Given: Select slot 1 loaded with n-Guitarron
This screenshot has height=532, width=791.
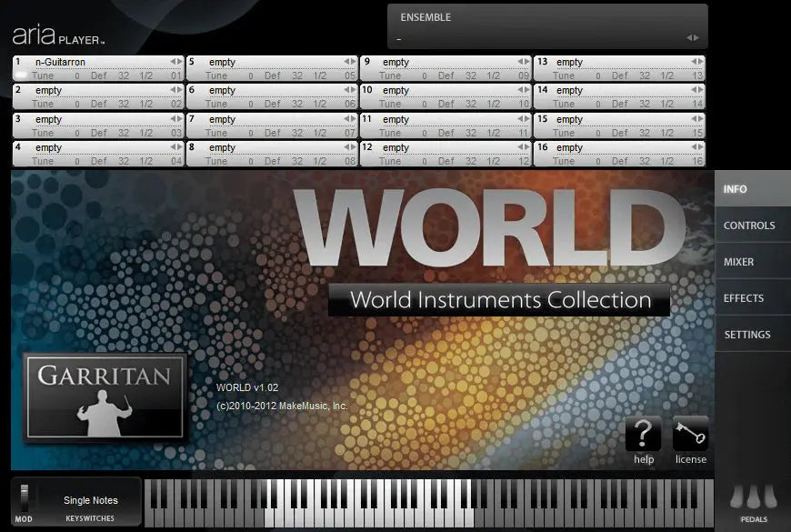Looking at the screenshot, I should tap(82, 61).
